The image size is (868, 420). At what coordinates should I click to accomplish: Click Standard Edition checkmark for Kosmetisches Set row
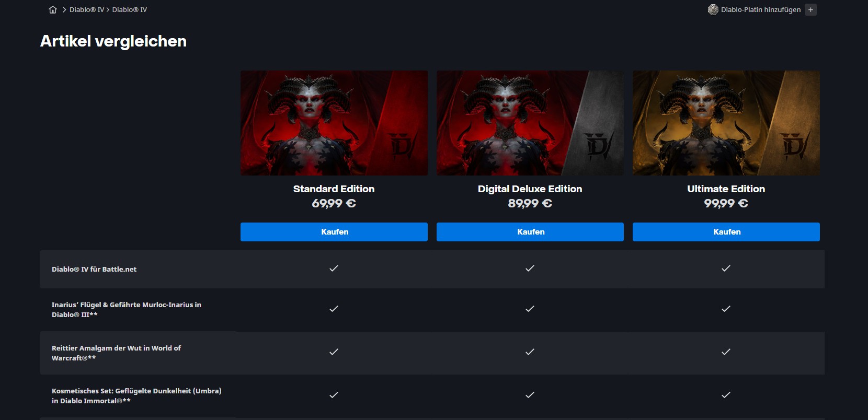point(334,395)
